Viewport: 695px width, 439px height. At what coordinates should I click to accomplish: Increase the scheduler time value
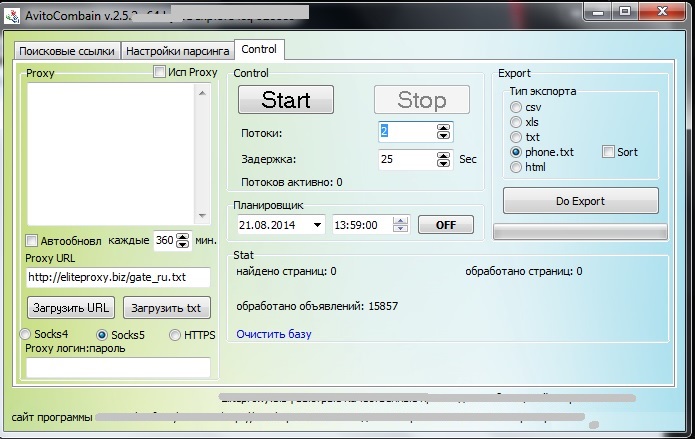point(402,221)
